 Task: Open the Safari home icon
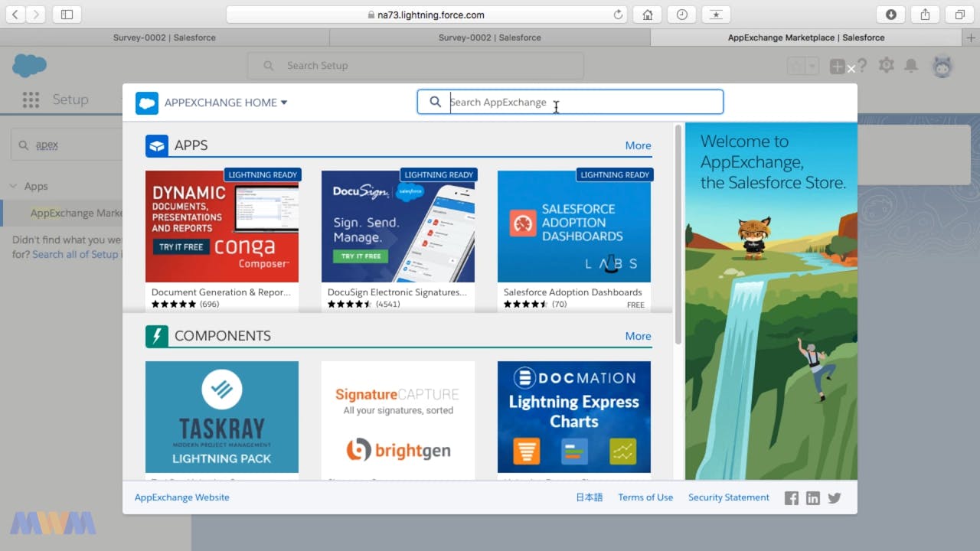click(648, 14)
